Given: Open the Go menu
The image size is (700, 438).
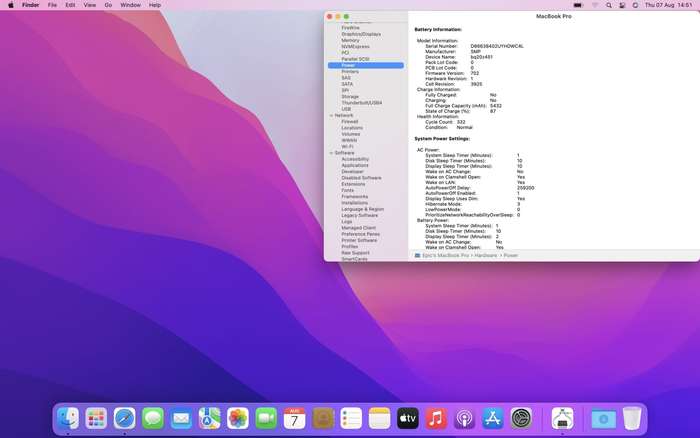Looking at the screenshot, I should 108,5.
